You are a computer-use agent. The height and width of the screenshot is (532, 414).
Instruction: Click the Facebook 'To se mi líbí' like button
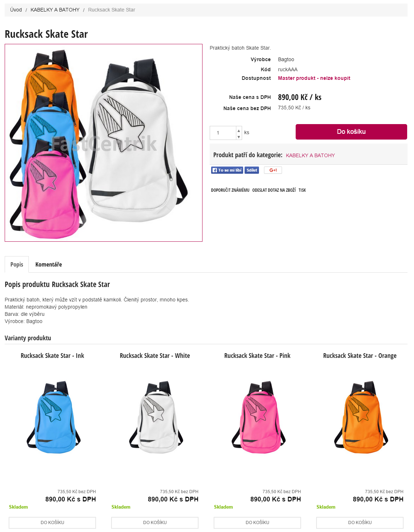[x=227, y=170]
